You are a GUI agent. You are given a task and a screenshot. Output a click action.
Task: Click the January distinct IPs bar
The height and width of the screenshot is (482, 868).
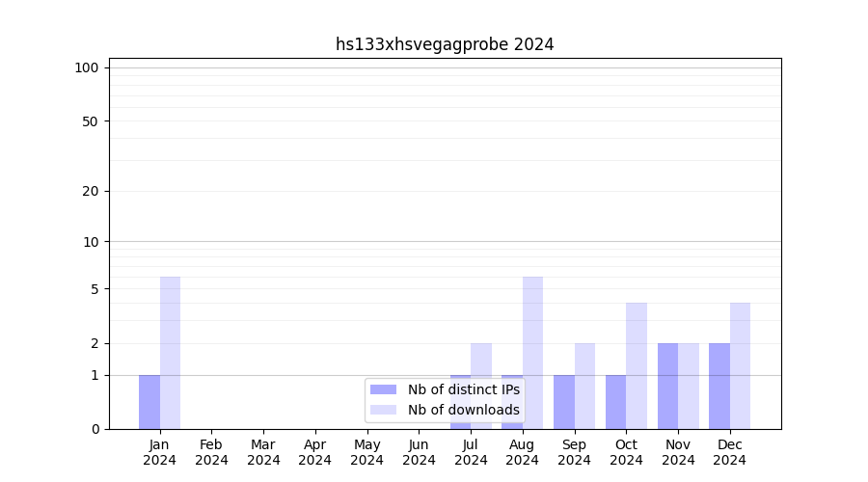149,402
